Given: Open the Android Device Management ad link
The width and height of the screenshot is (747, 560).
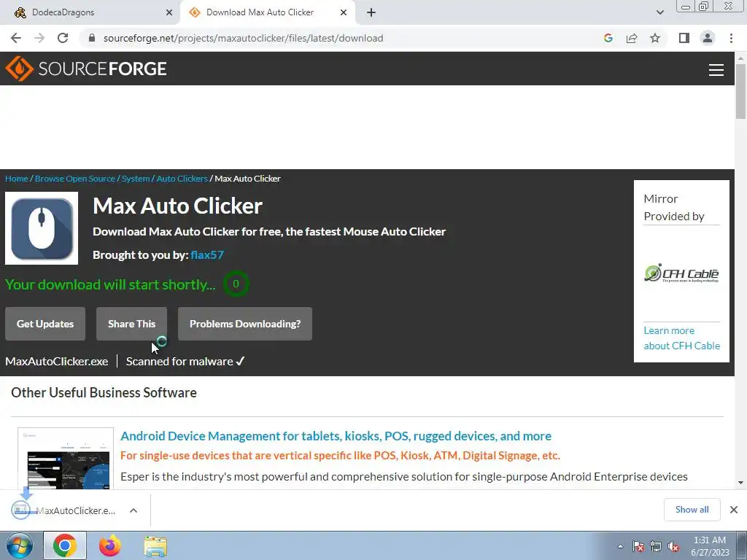Looking at the screenshot, I should pos(336,436).
